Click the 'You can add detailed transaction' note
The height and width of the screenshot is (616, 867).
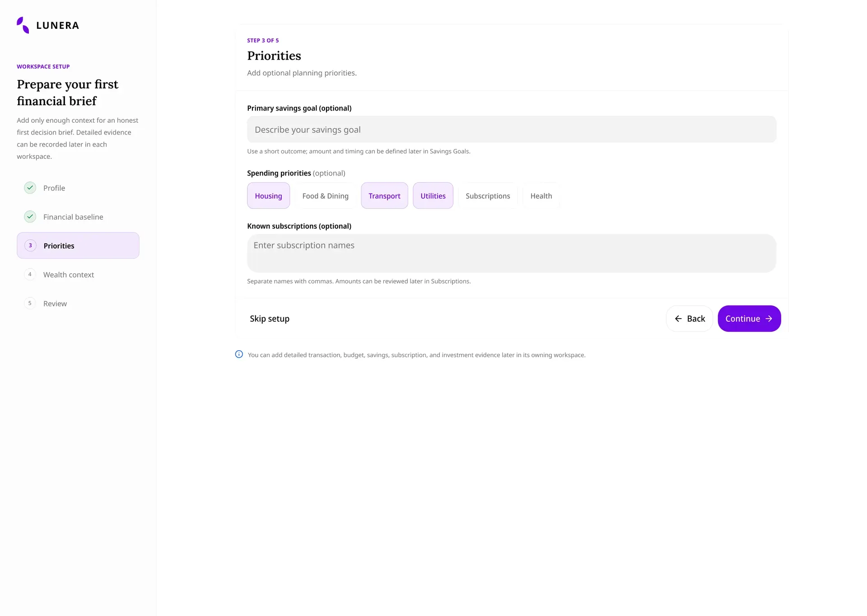point(417,355)
